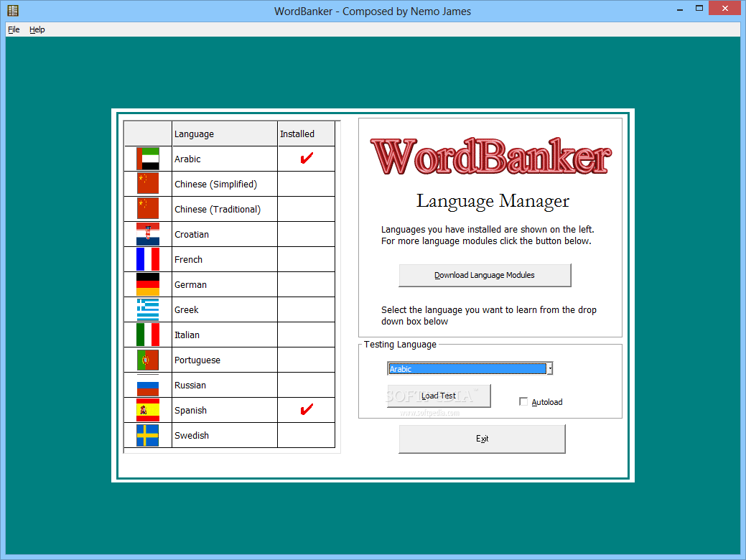This screenshot has width=746, height=560.
Task: Click Download Language Modules button
Action: click(x=485, y=275)
